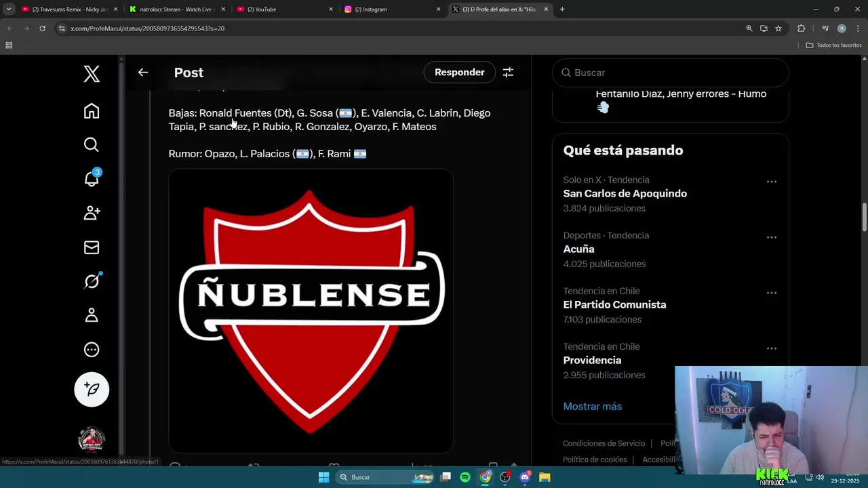Open Spotify from taskbar
The width and height of the screenshot is (868, 488).
465,477
